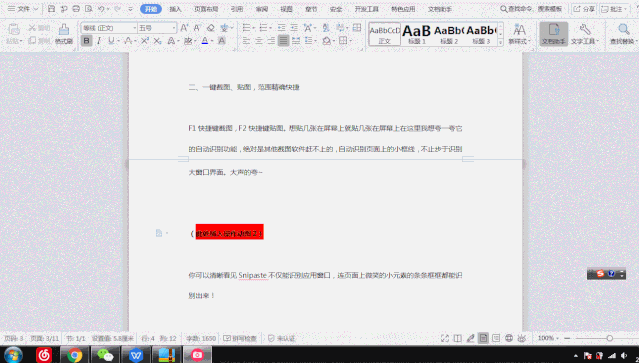Open the Developer Tools (开发工具) tab
639x363 pixels.
click(367, 9)
